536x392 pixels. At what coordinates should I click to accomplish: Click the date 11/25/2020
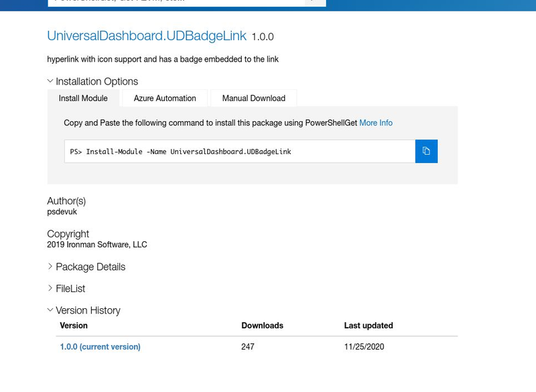(x=364, y=347)
